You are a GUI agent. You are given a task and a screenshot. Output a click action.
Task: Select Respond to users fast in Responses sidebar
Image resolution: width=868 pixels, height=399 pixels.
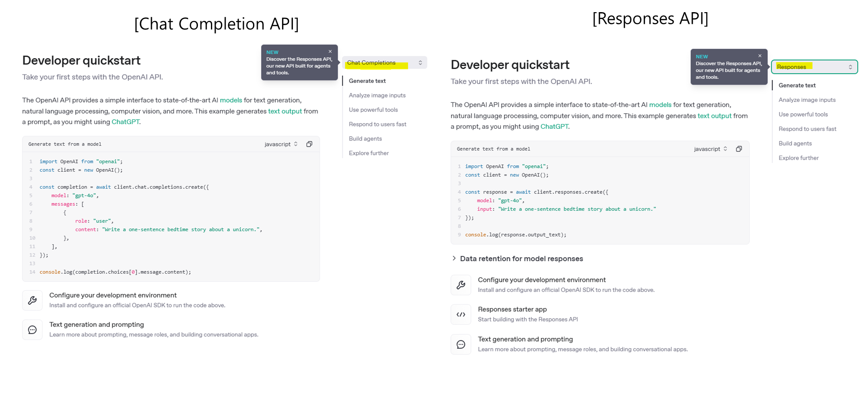tap(807, 129)
